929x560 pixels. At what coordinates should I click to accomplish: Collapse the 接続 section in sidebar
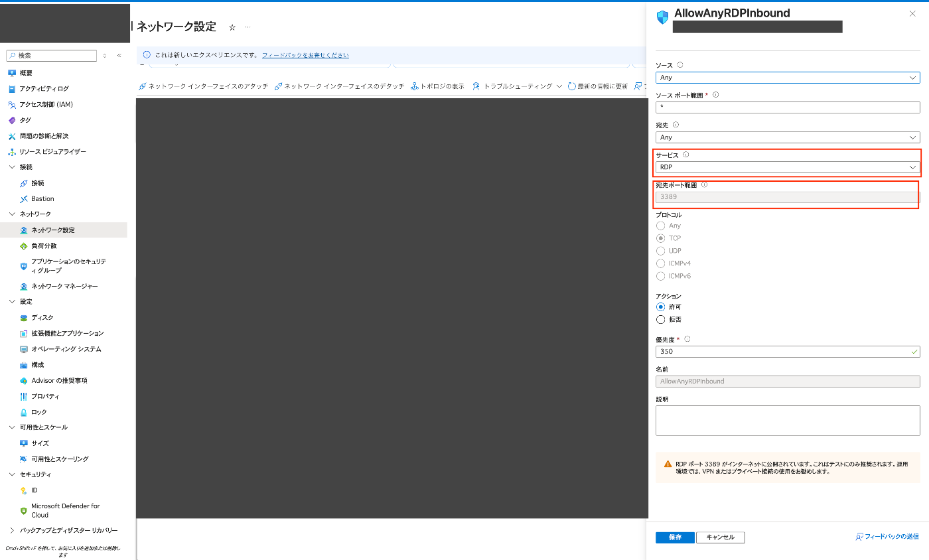tap(12, 167)
